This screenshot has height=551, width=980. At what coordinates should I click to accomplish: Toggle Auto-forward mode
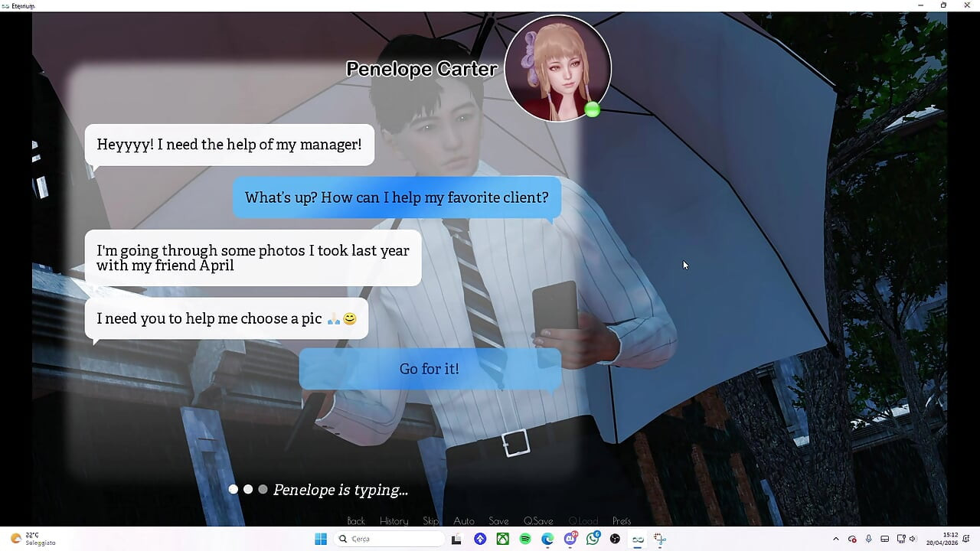464,521
